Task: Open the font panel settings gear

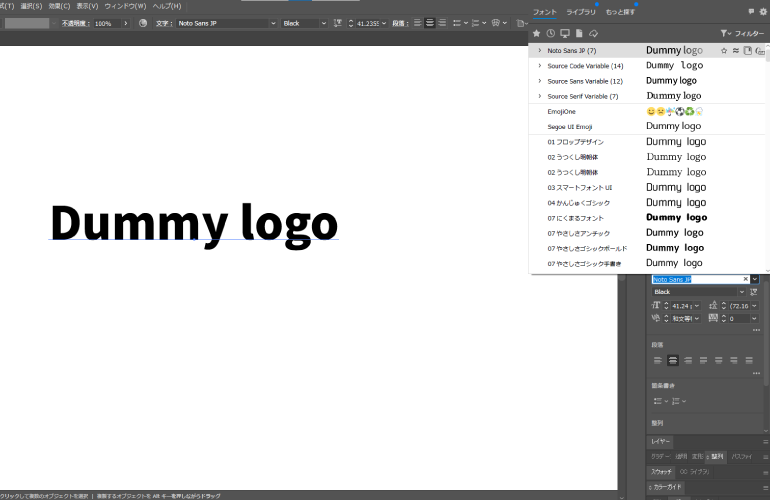Action: 763,12
